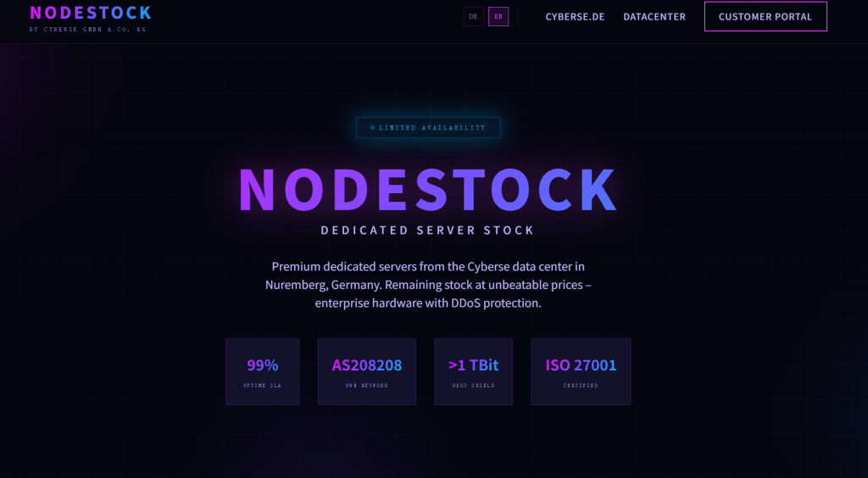
Task: Click the large NODESTOCK hero title
Action: [428, 189]
